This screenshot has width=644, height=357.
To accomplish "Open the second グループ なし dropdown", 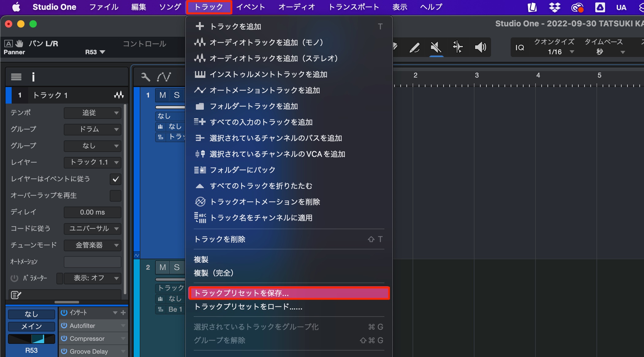I will click(93, 146).
